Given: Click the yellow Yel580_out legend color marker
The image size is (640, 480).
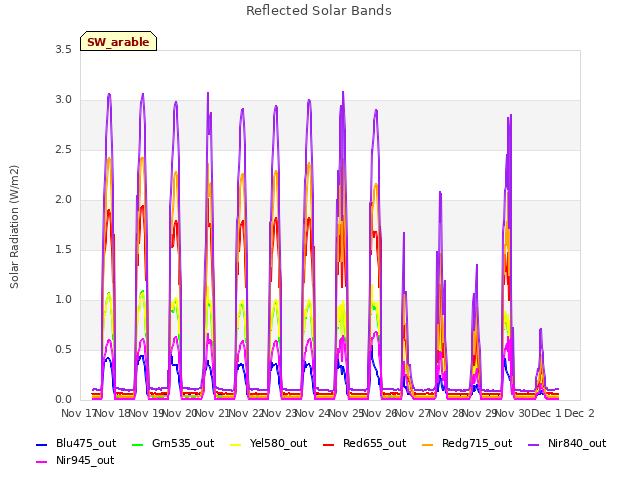Looking at the screenshot, I should tap(236, 444).
